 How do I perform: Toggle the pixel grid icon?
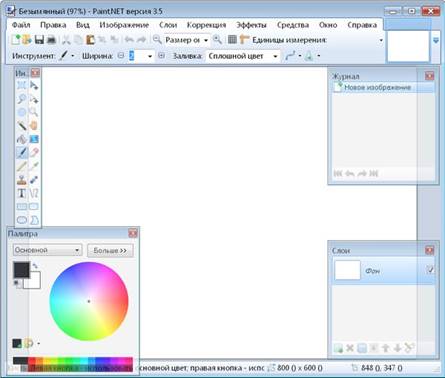pyautogui.click(x=232, y=40)
